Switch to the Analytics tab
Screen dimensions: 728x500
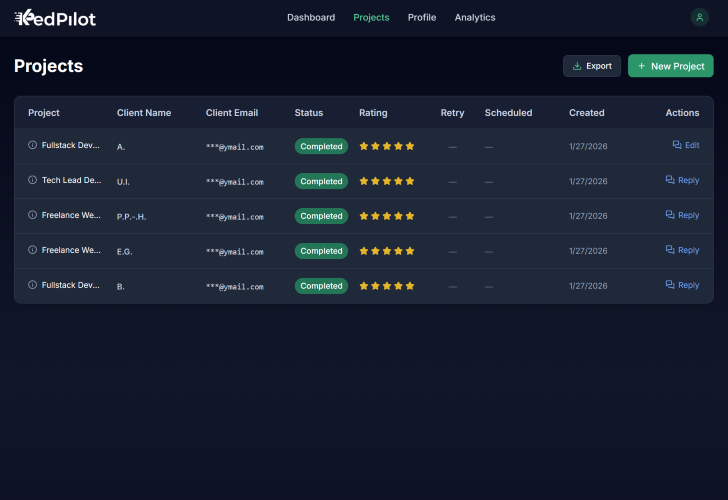click(x=475, y=18)
